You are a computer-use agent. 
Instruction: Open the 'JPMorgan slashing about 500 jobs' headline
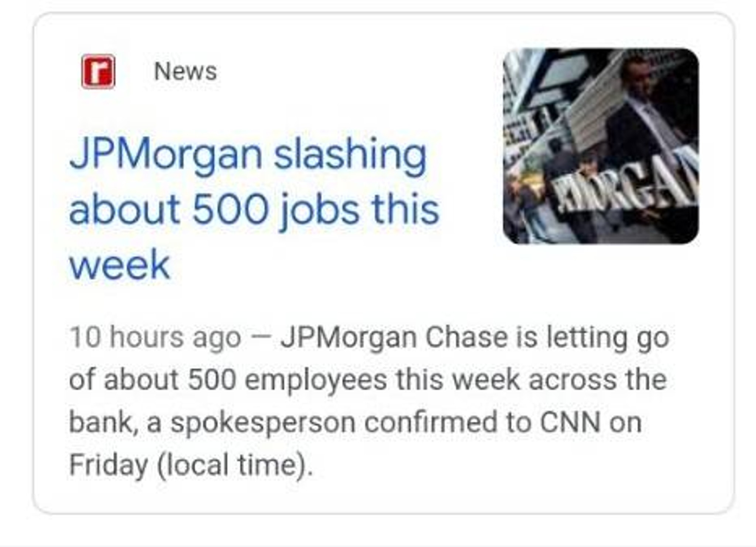(254, 208)
